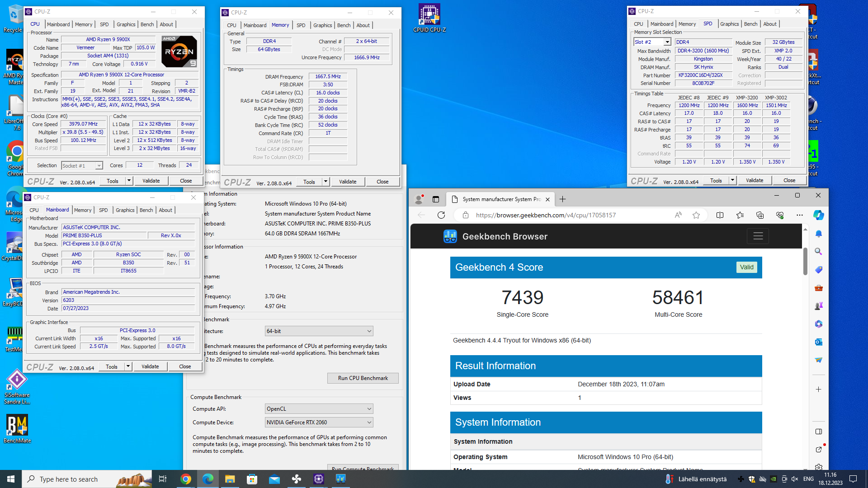Screen dimensions: 868x488
Task: Open Chrome from taskbar
Action: pyautogui.click(x=186, y=479)
